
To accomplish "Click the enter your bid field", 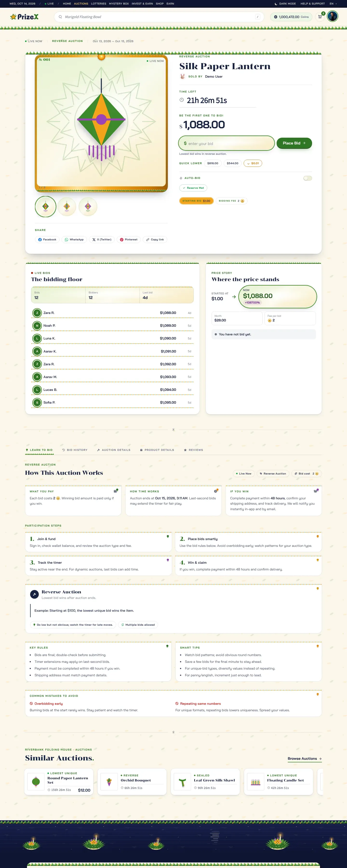I will click(226, 143).
